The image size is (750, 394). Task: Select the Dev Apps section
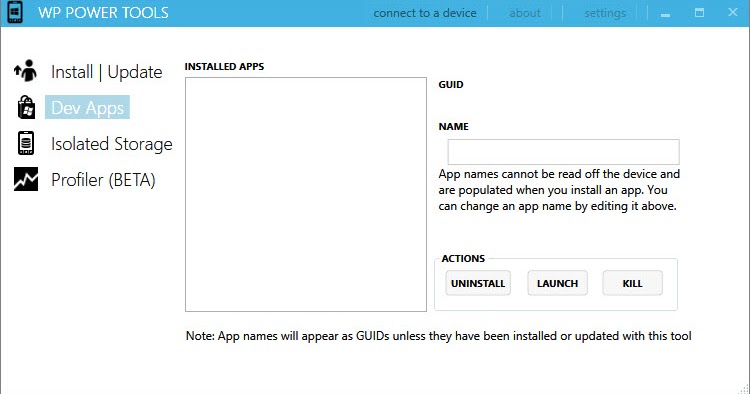pos(88,108)
